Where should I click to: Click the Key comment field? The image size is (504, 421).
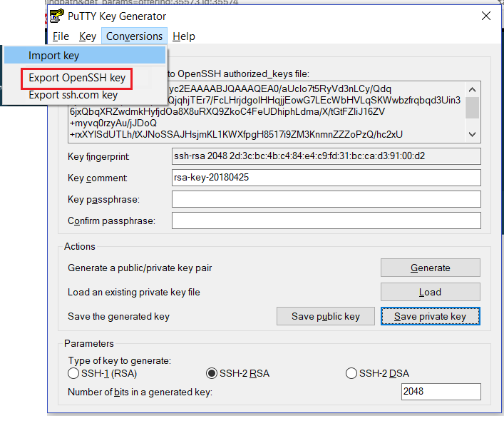click(x=326, y=178)
